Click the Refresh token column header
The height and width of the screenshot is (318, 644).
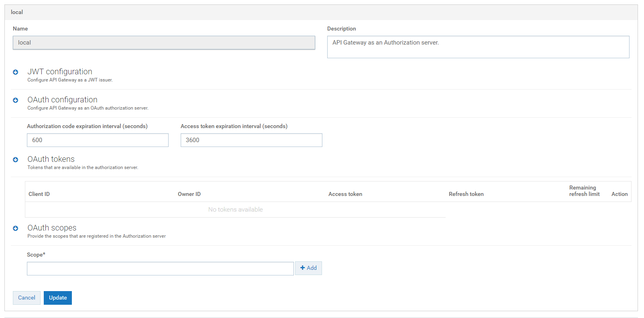tap(466, 194)
